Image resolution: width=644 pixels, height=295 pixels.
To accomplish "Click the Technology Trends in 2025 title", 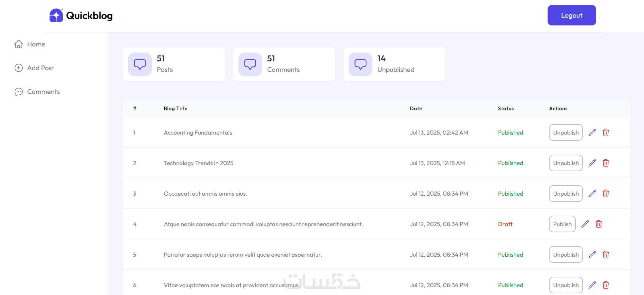I will click(199, 163).
